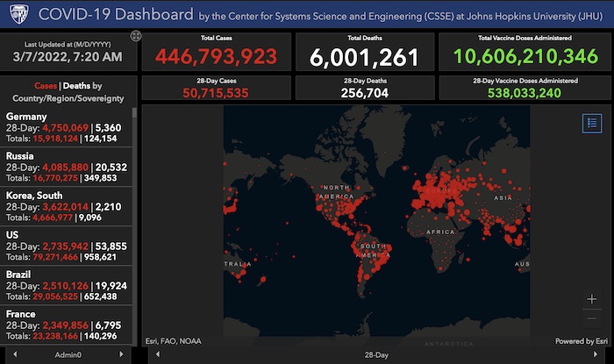
Task: Click US total deaths 958,621
Action: (x=100, y=257)
